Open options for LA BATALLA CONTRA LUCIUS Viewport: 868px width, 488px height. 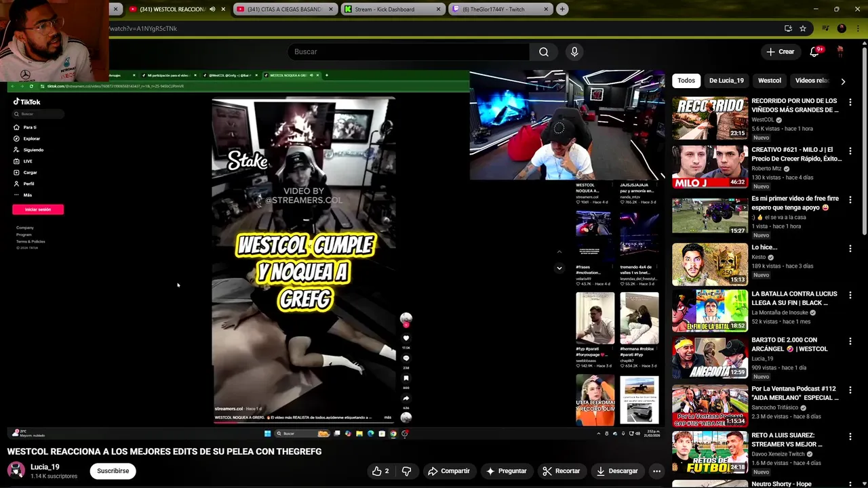coord(850,296)
